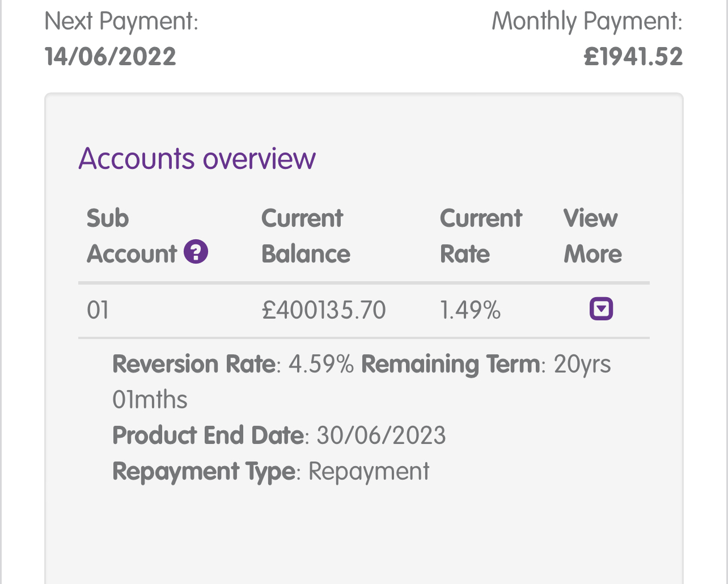This screenshot has height=584, width=728.
Task: Select the Accounts overview heading
Action: pyautogui.click(x=197, y=158)
